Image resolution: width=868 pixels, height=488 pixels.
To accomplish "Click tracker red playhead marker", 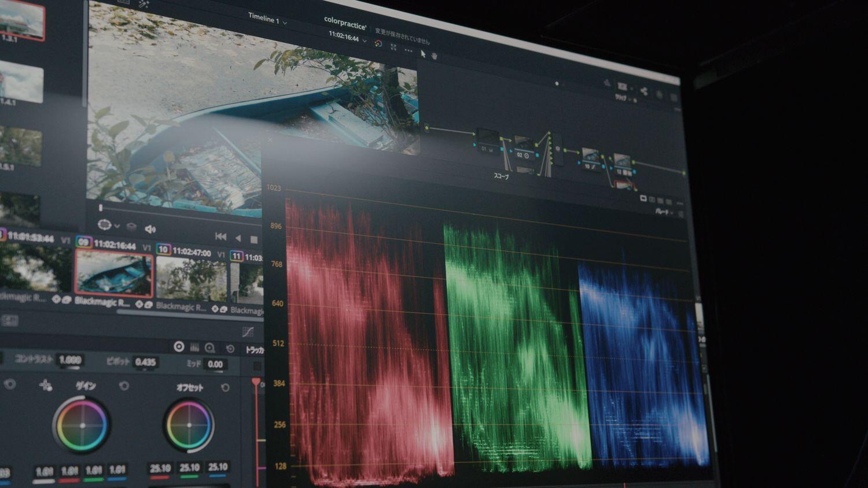I will pos(256,382).
